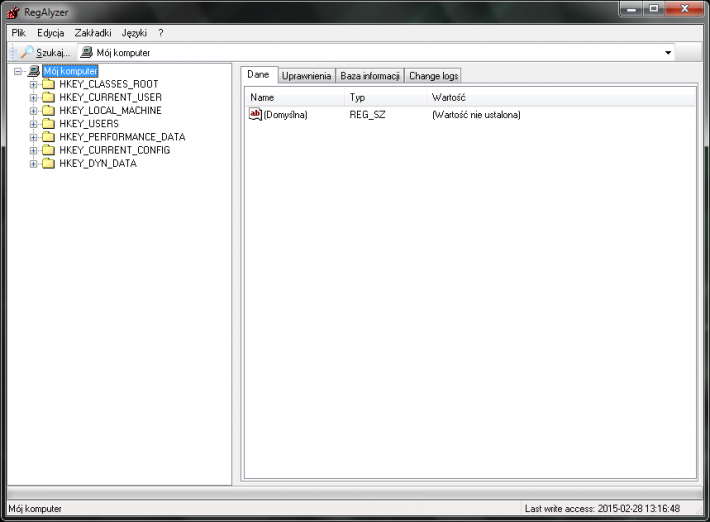This screenshot has width=710, height=522.
Task: Click the HKEY_USERS folder icon
Action: pos(48,124)
